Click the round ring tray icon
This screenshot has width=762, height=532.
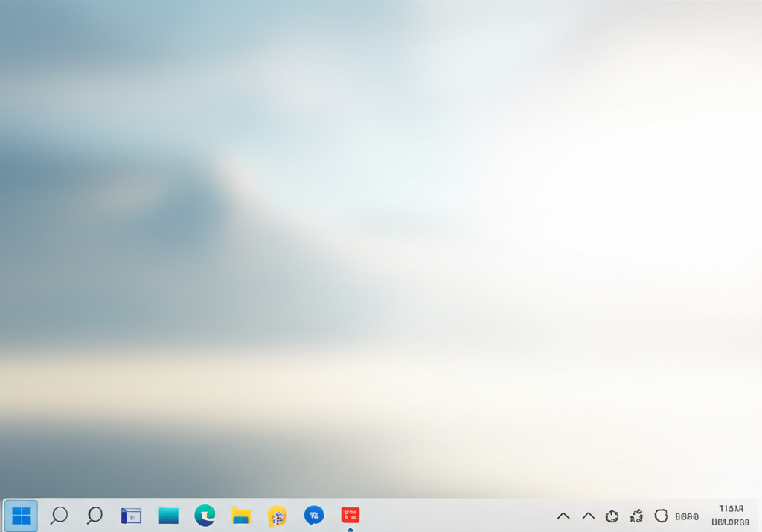coord(661,516)
